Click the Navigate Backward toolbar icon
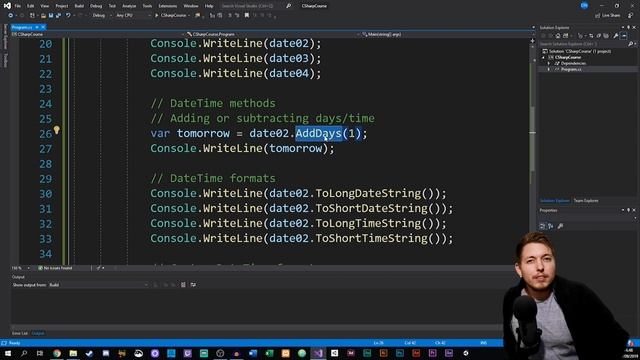The height and width of the screenshot is (360, 640). tap(10, 16)
